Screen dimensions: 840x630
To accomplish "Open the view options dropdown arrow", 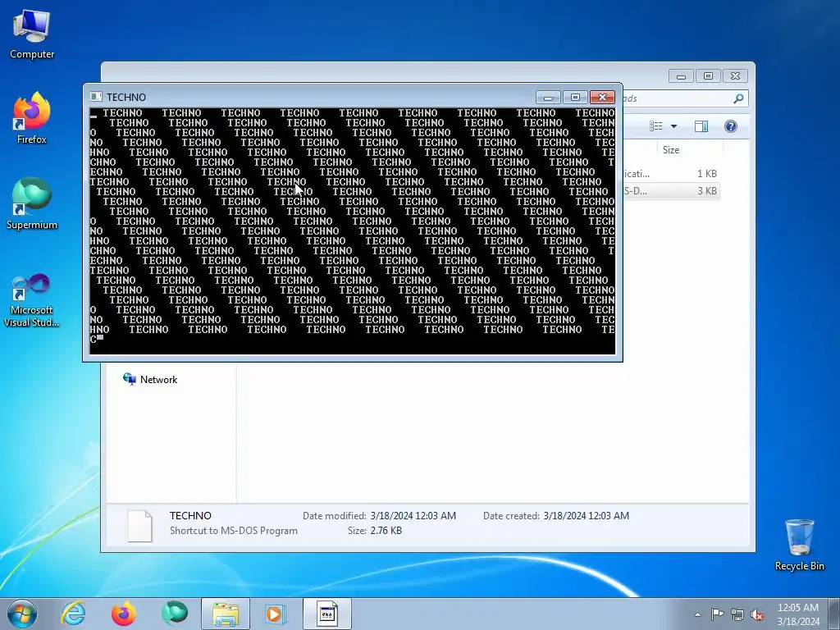I will pyautogui.click(x=674, y=126).
